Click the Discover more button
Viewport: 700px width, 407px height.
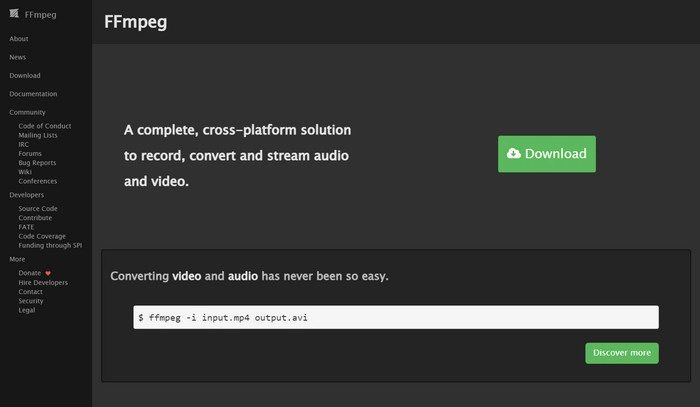[621, 353]
